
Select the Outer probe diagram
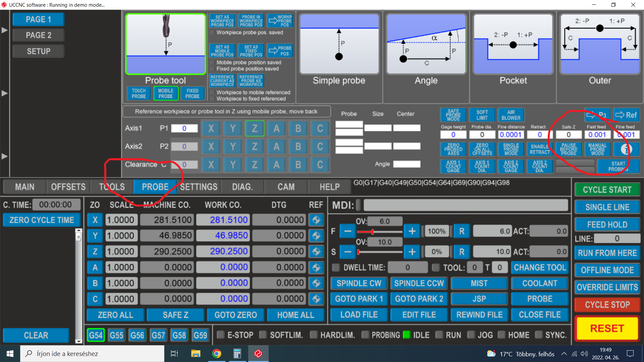coord(600,44)
